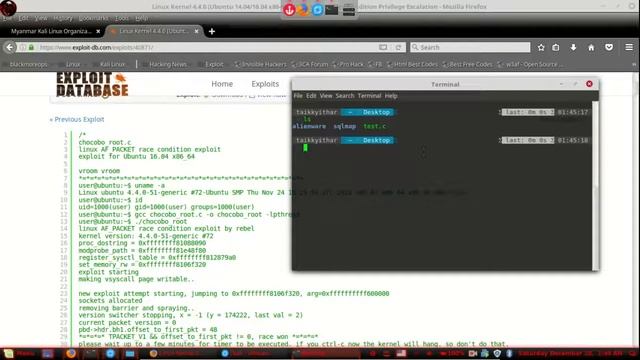Click the Pocket icon in Firefox toolbar
Screen dimensions: 640x360
(609, 47)
